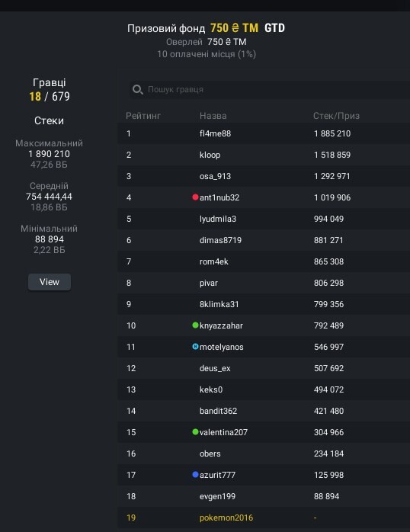Image resolution: width=410 pixels, height=532 pixels.
Task: Select the deus_ex player row
Action: click(x=264, y=368)
